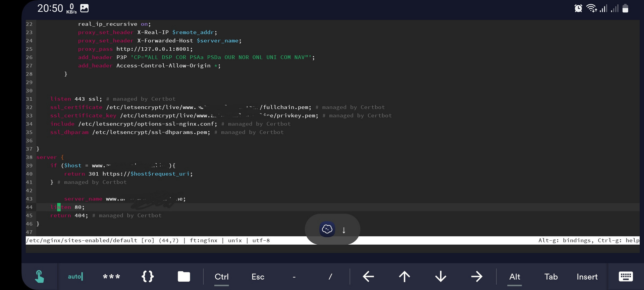Tap the image notification icon in status bar
Screen dimensions: 644x290
point(85,8)
